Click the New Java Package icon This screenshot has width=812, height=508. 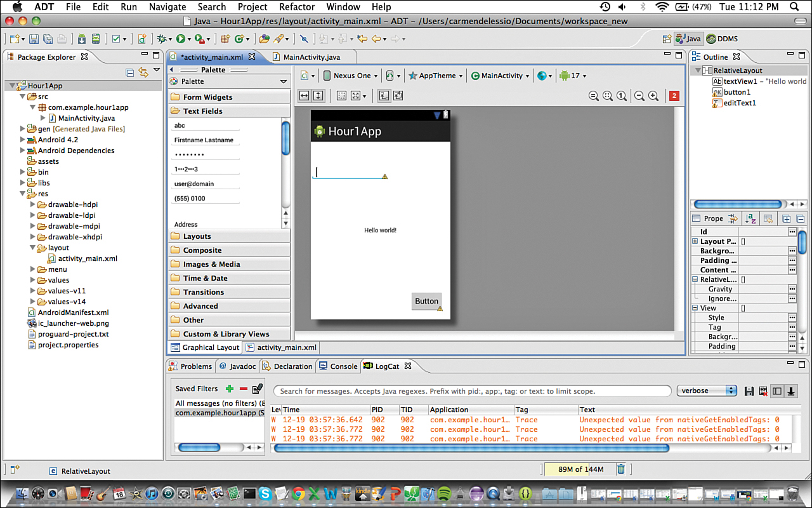point(225,39)
